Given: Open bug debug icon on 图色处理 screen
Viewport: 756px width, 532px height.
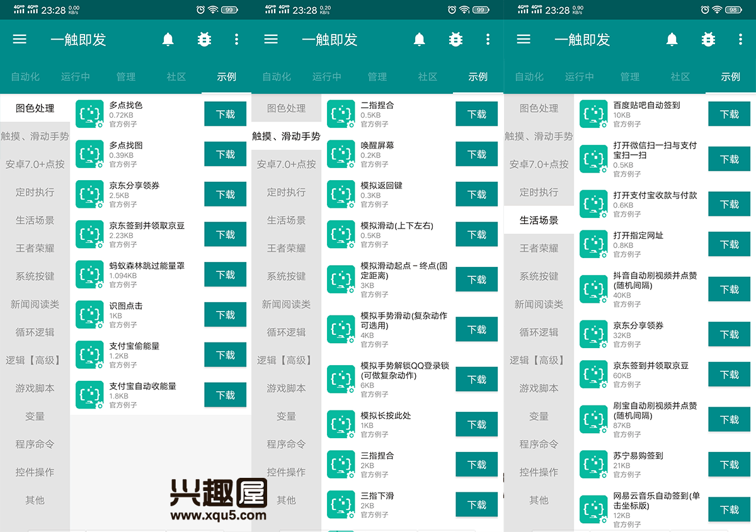Looking at the screenshot, I should [x=204, y=39].
